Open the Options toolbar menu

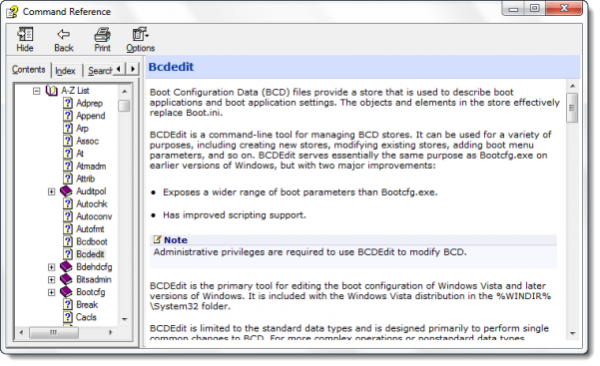click(x=140, y=34)
